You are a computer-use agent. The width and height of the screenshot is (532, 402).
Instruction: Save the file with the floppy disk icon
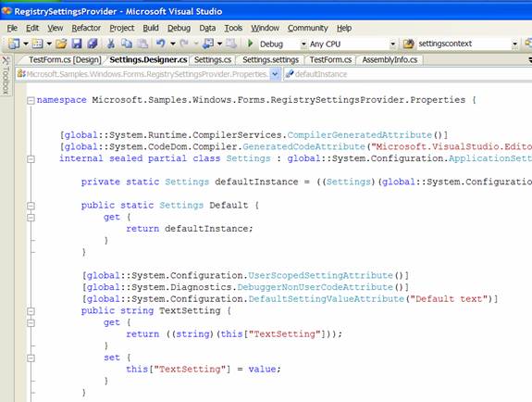(77, 44)
